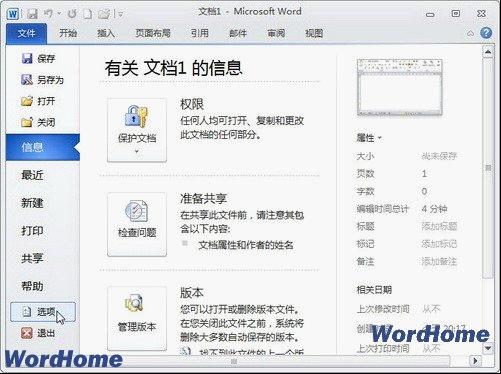Click the 准备共享 (Prepare for Sharing) heading
This screenshot has width=501, height=374.
203,199
